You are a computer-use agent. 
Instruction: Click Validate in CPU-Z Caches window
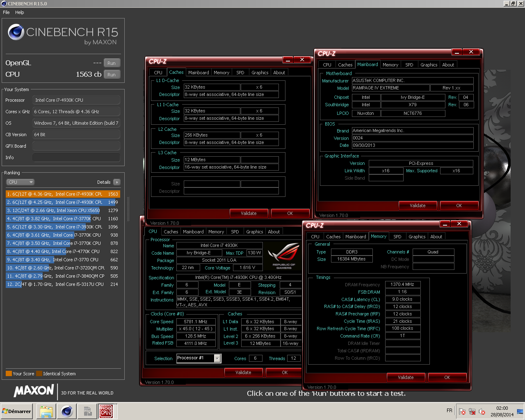(249, 213)
